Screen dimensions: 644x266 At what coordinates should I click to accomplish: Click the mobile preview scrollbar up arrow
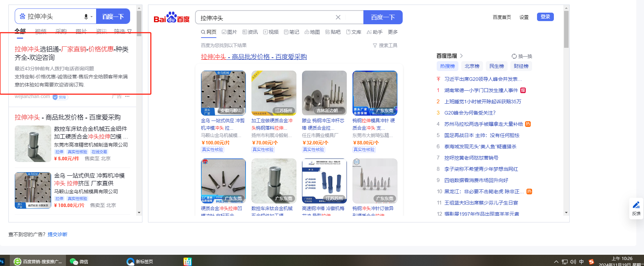pyautogui.click(x=139, y=8)
